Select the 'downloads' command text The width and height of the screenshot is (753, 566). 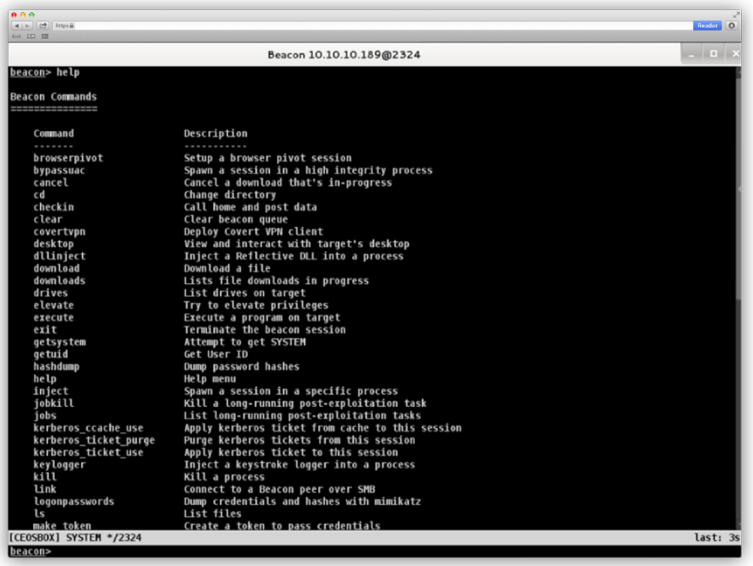point(60,280)
